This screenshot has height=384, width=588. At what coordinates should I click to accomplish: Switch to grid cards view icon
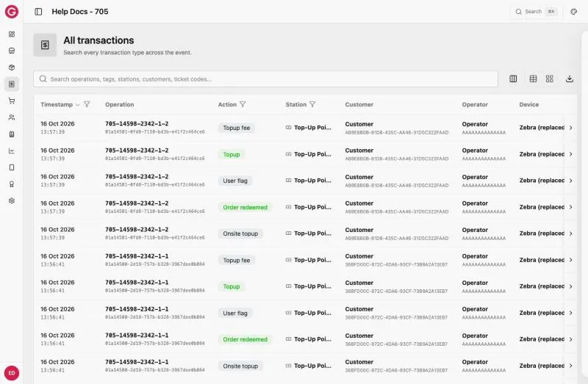[x=549, y=79]
